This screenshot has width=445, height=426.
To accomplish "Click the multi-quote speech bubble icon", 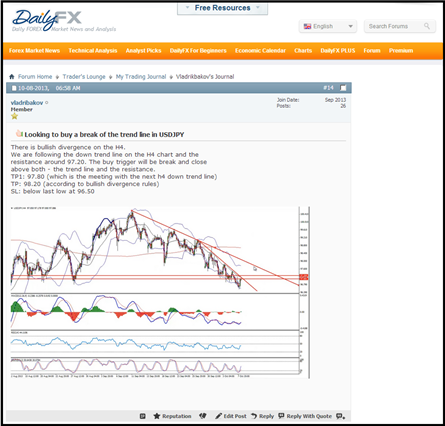I will (x=341, y=416).
